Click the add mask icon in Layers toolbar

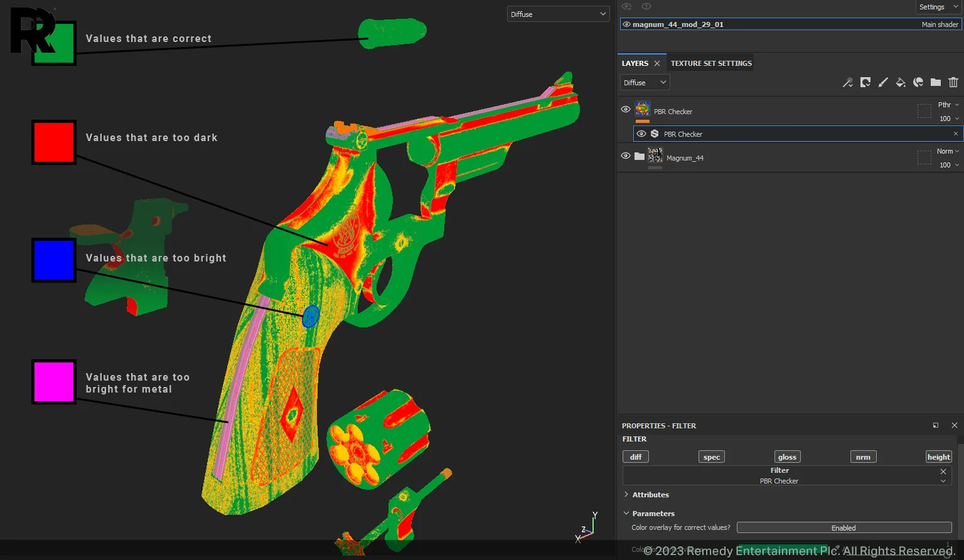pyautogui.click(x=865, y=82)
